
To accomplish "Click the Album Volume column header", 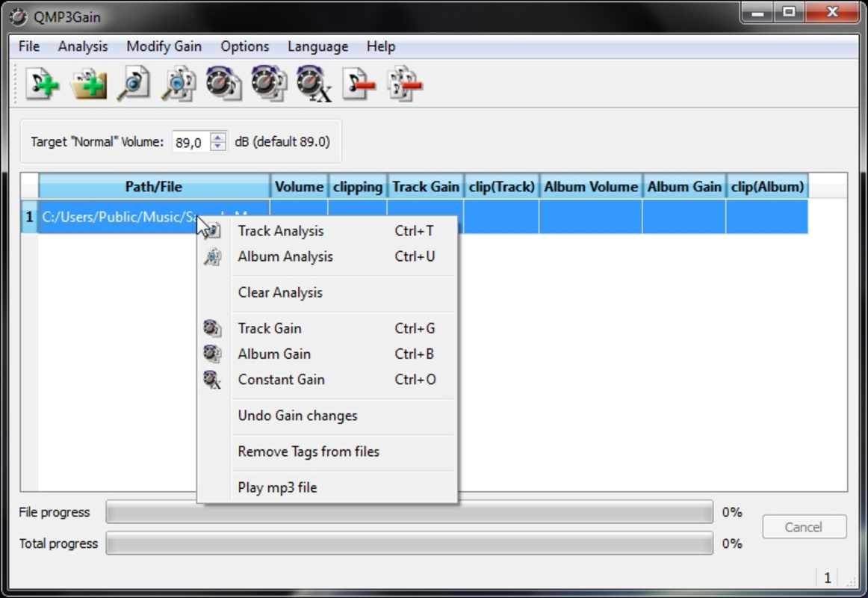I will pos(591,187).
